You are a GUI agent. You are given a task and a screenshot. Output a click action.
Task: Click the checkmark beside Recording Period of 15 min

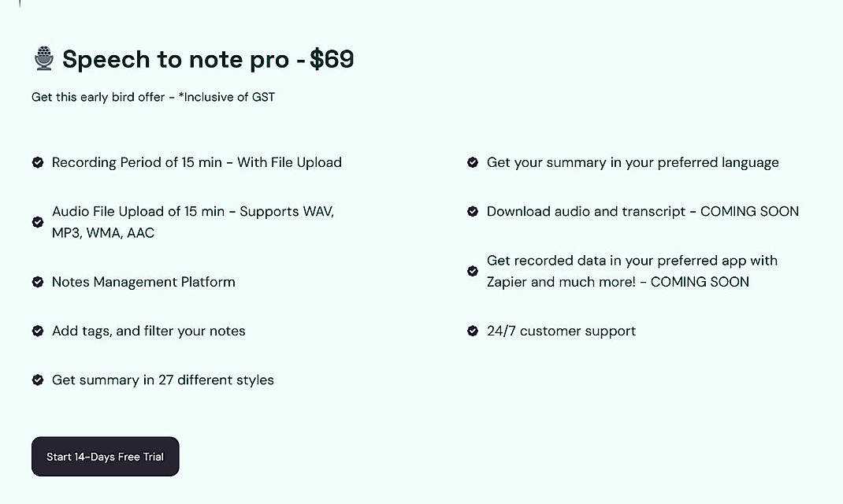[37, 162]
